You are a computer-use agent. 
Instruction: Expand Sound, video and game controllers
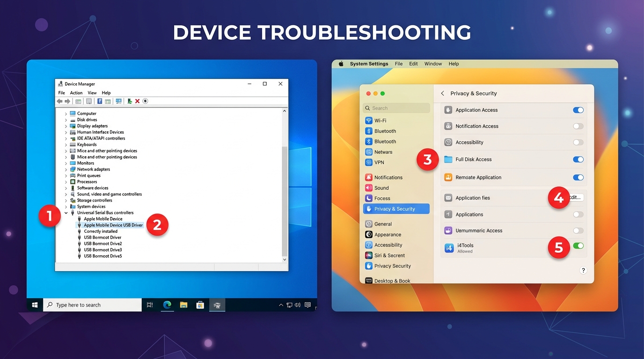pyautogui.click(x=66, y=194)
